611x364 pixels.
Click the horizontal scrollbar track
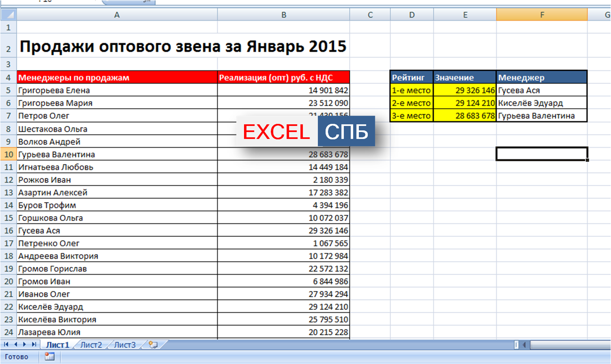pos(570,345)
